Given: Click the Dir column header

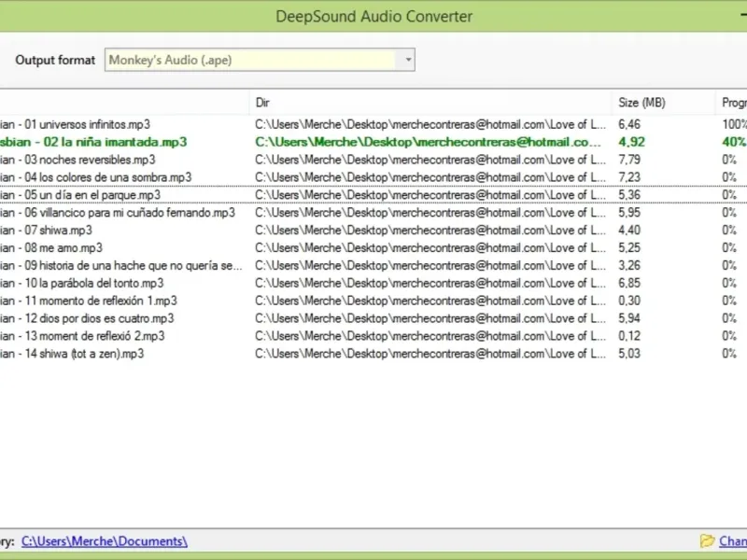Looking at the screenshot, I should (430, 103).
